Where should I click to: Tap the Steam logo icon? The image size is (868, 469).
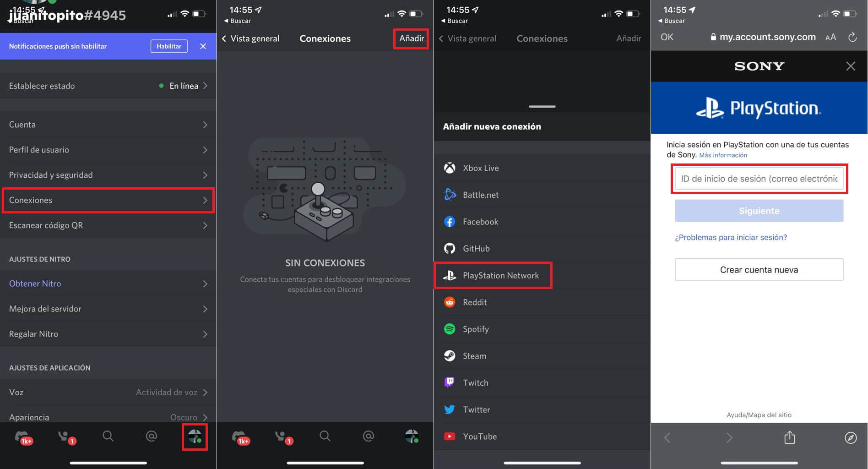click(450, 356)
